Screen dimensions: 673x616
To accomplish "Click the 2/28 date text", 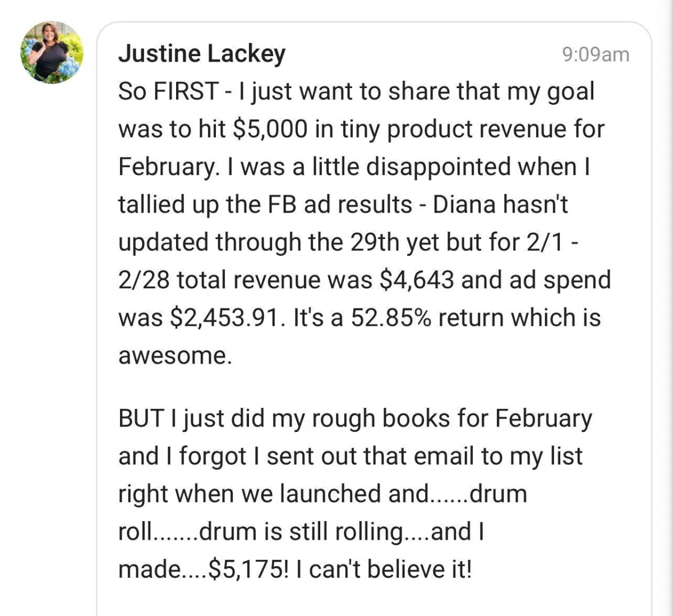I will click(144, 280).
